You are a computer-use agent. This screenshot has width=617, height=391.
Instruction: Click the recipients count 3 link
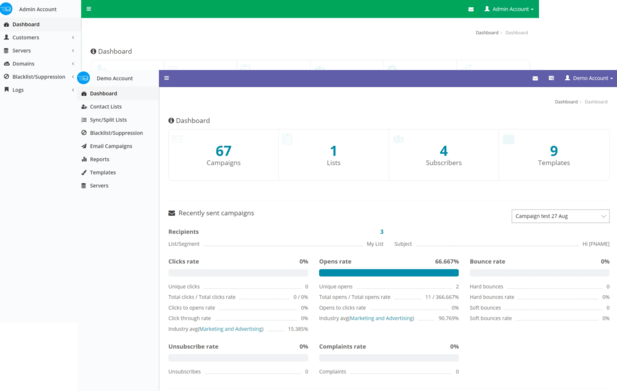click(382, 232)
